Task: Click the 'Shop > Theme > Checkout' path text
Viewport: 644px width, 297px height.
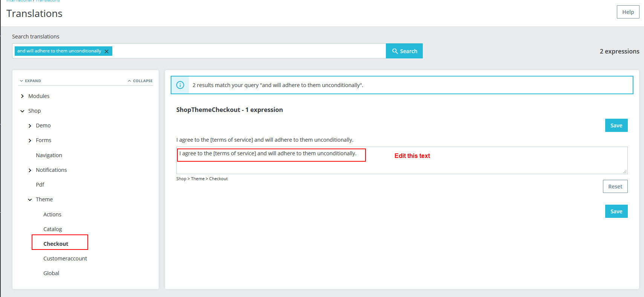Action: click(202, 179)
